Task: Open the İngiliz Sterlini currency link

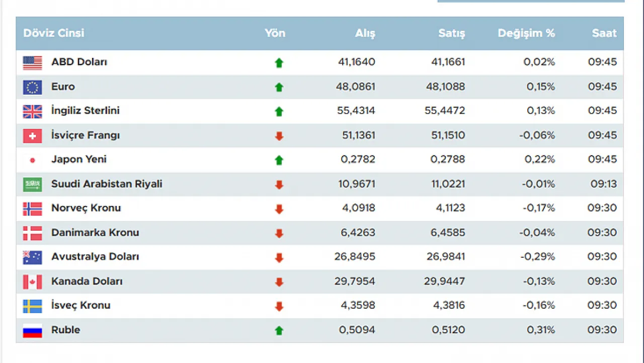Action: [85, 111]
